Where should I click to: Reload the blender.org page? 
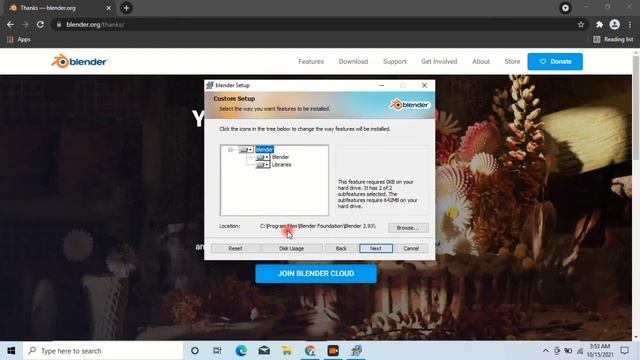click(40, 24)
